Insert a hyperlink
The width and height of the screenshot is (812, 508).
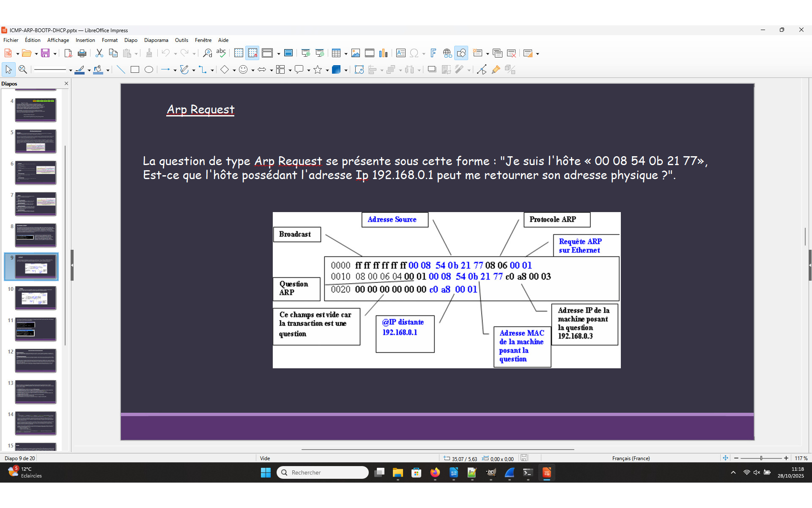[447, 53]
